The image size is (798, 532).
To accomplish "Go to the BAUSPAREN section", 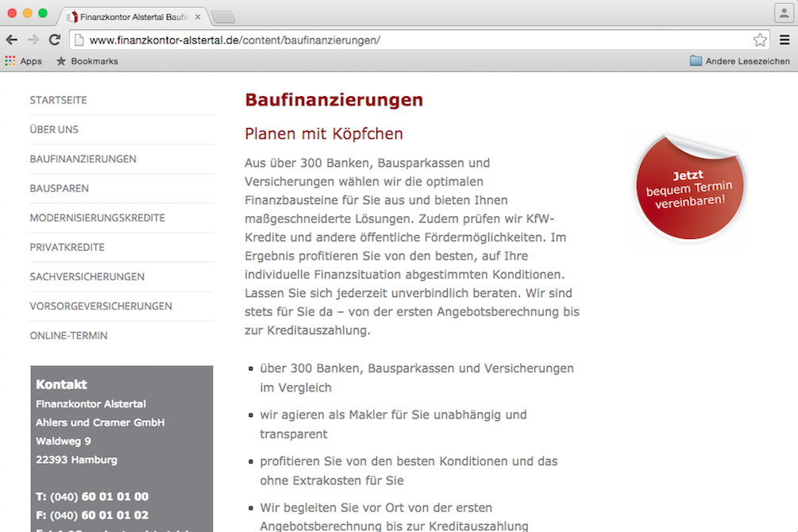I will pyautogui.click(x=59, y=188).
